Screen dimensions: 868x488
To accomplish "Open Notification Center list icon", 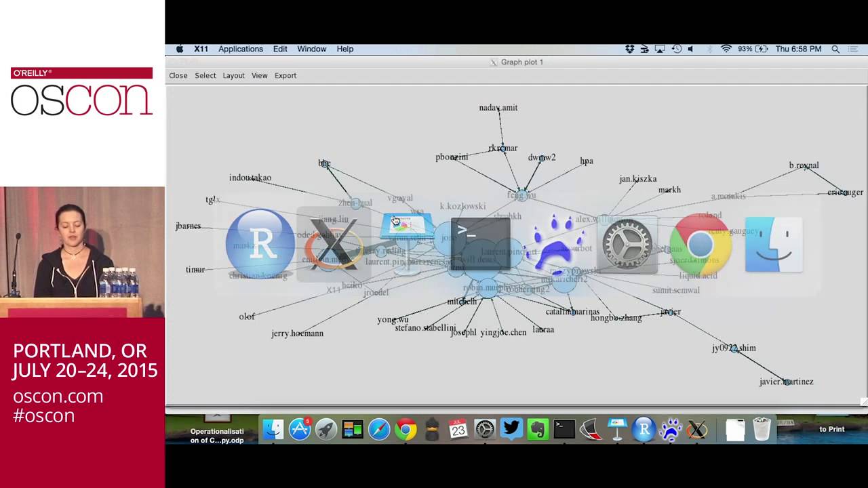I will click(x=854, y=49).
